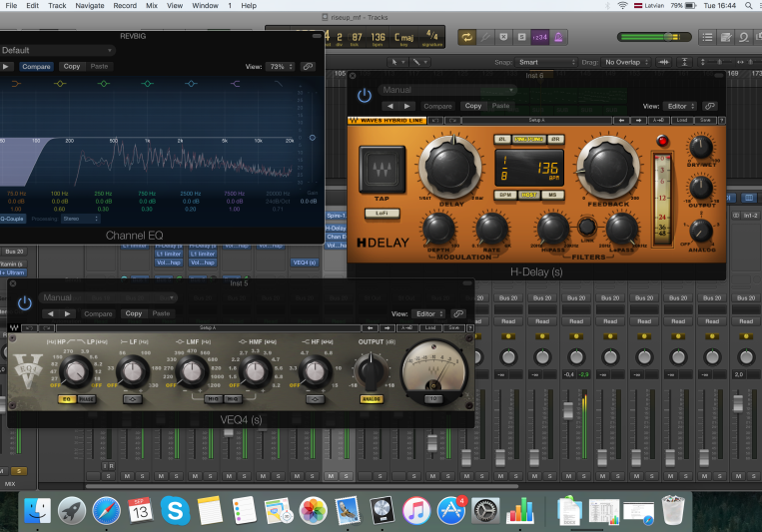Toggle the Cycle loop button in transport
This screenshot has height=532, width=762.
[x=466, y=37]
